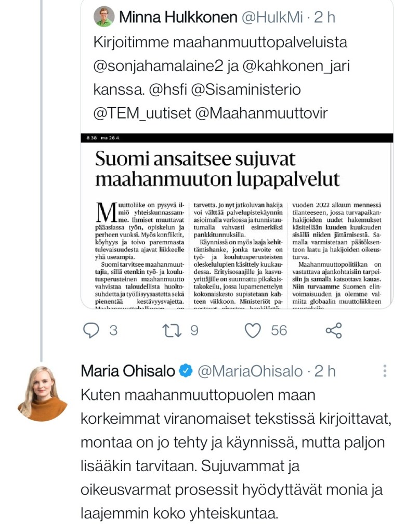
Task: Click the Maria Ohisalo display name
Action: pyautogui.click(x=128, y=371)
